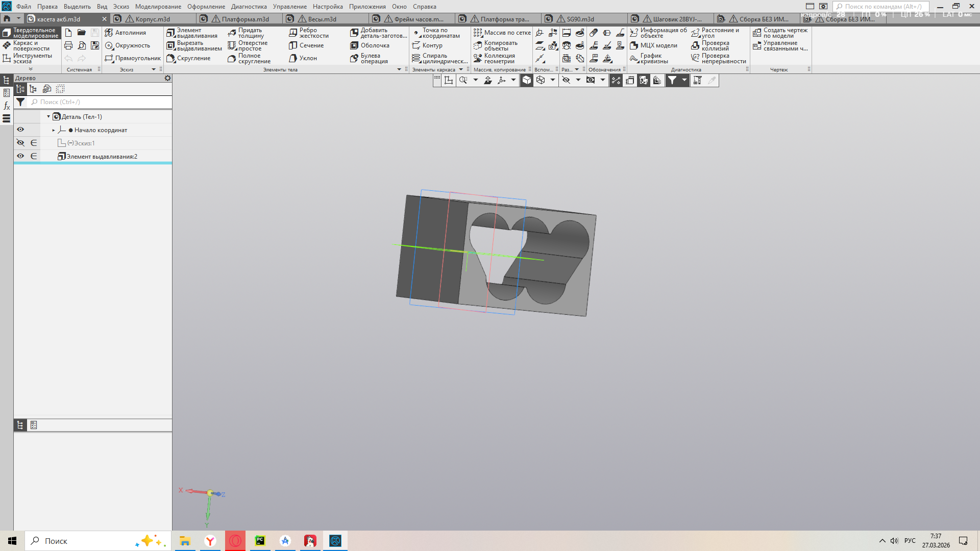
Task: Show the hidden Эскиз:1 via its eye icon
Action: point(20,143)
